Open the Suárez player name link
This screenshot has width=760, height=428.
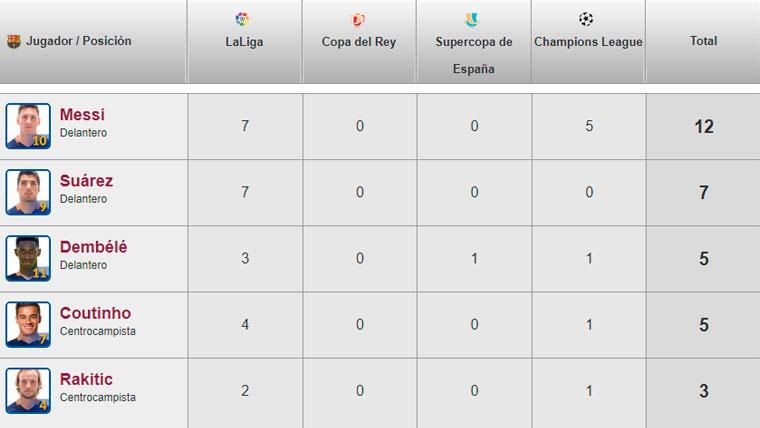pos(86,182)
